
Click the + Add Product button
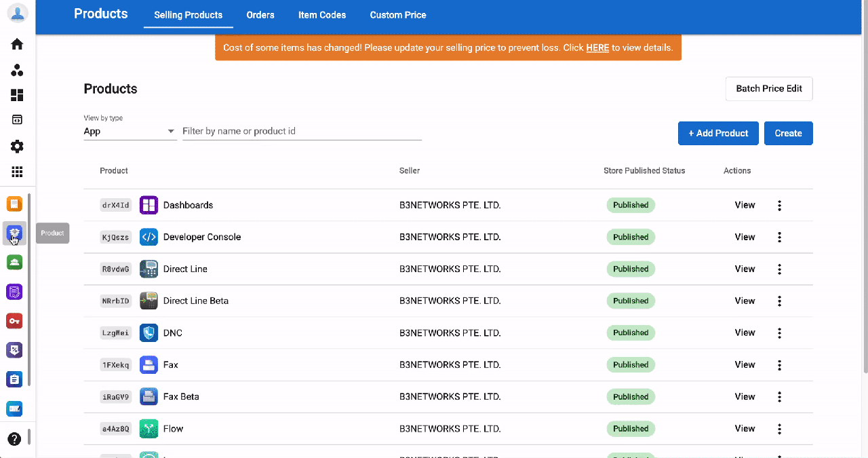point(718,133)
